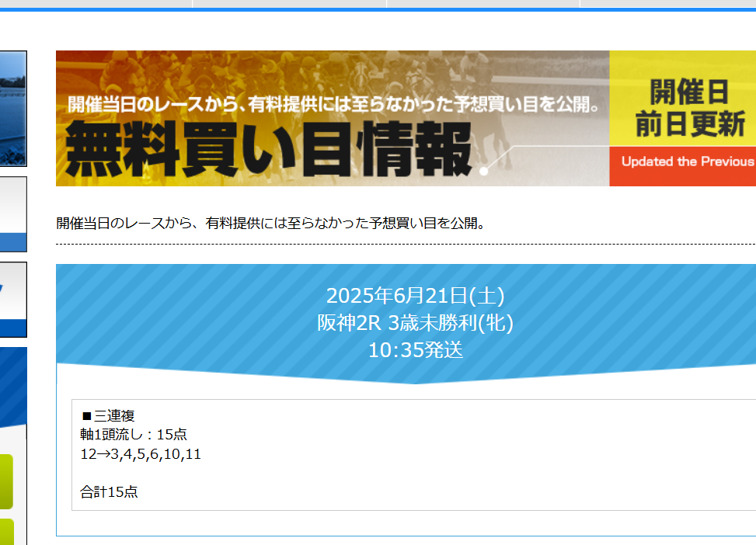Click the 12→3,4,5,6,10,11 combination line

pyautogui.click(x=141, y=454)
